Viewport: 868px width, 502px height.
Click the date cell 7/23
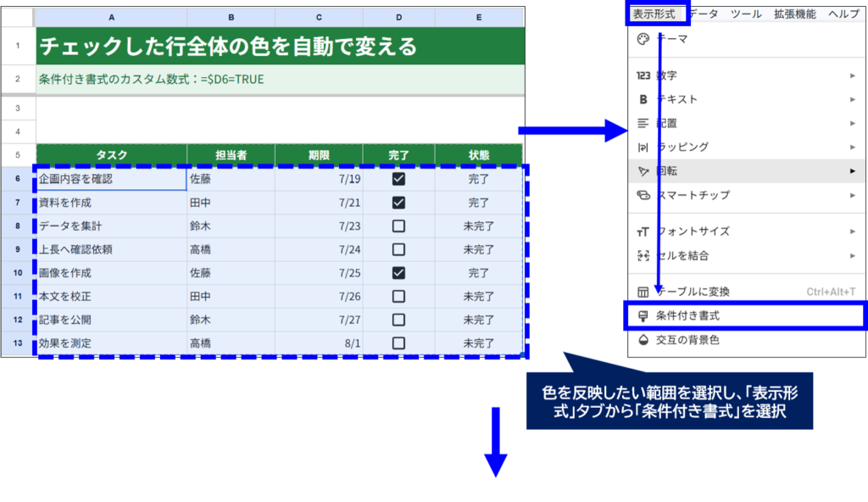(x=319, y=226)
